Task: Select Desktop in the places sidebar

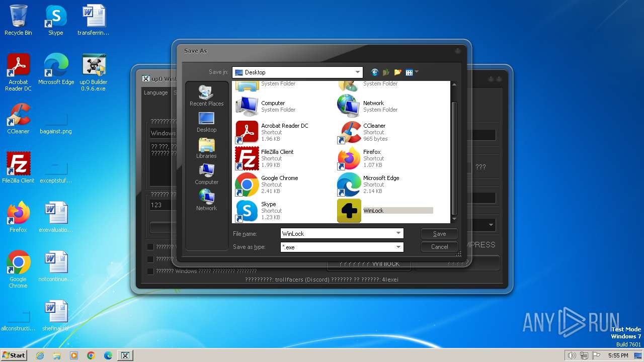Action: click(x=206, y=122)
